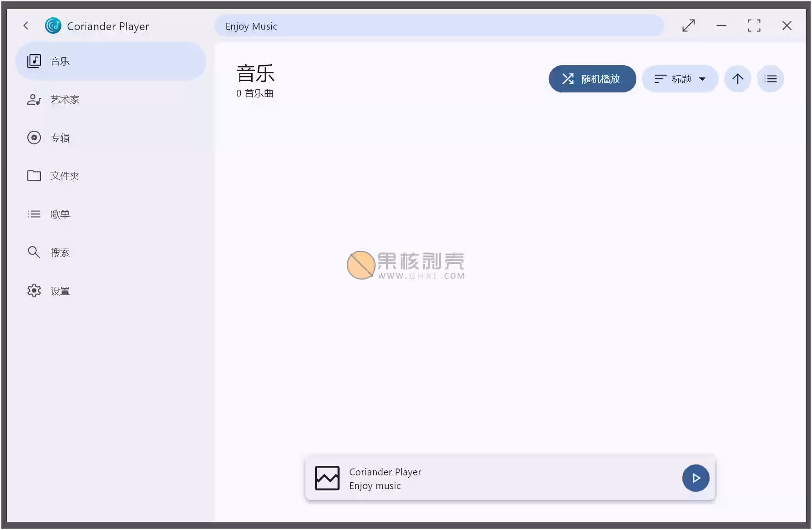The width and height of the screenshot is (812, 530).
Task: Select the 音乐 page heading
Action: pyautogui.click(x=255, y=73)
